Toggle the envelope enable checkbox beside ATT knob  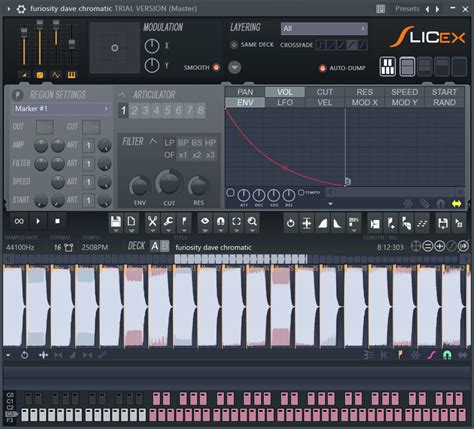click(230, 192)
